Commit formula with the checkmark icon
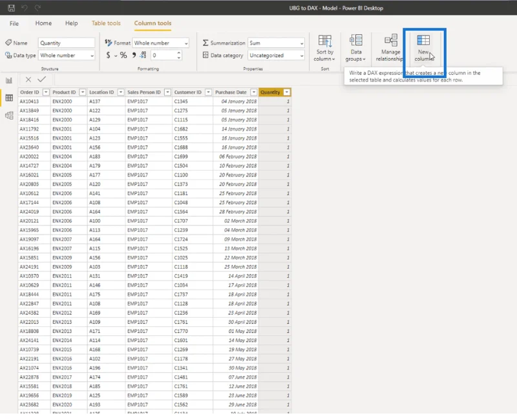The width and height of the screenshot is (517, 420). [x=42, y=79]
